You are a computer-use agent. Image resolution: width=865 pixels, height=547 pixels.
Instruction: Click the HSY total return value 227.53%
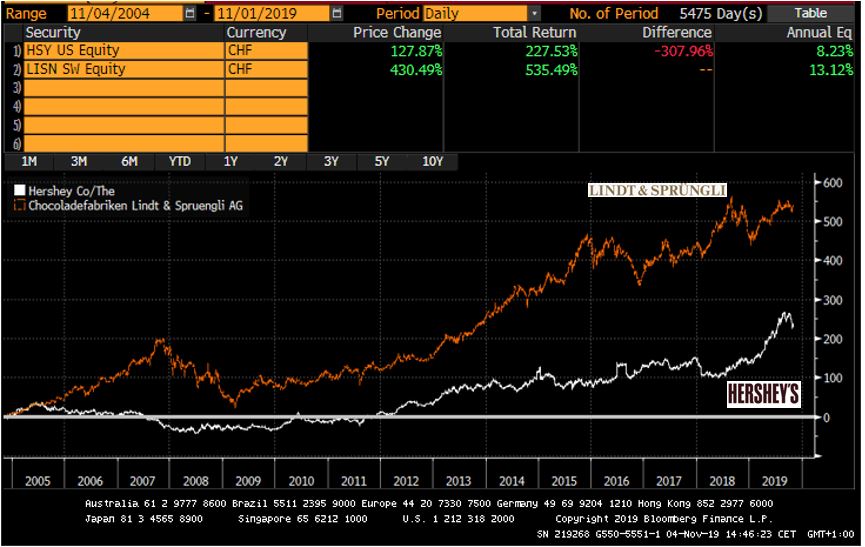pyautogui.click(x=551, y=51)
